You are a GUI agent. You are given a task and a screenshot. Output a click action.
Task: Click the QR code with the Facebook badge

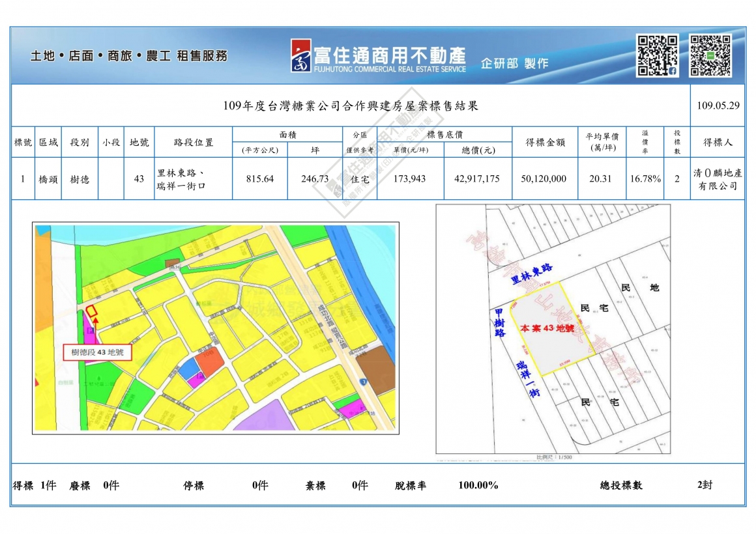click(x=658, y=55)
